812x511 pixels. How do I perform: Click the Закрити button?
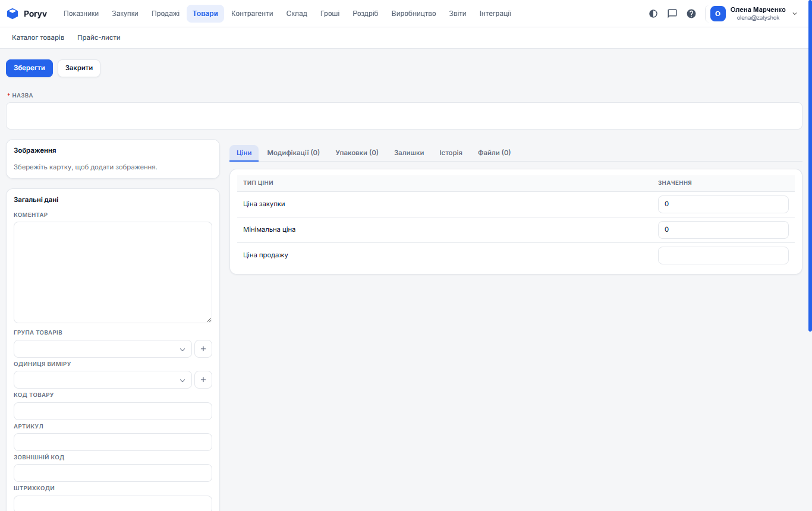pos(79,68)
